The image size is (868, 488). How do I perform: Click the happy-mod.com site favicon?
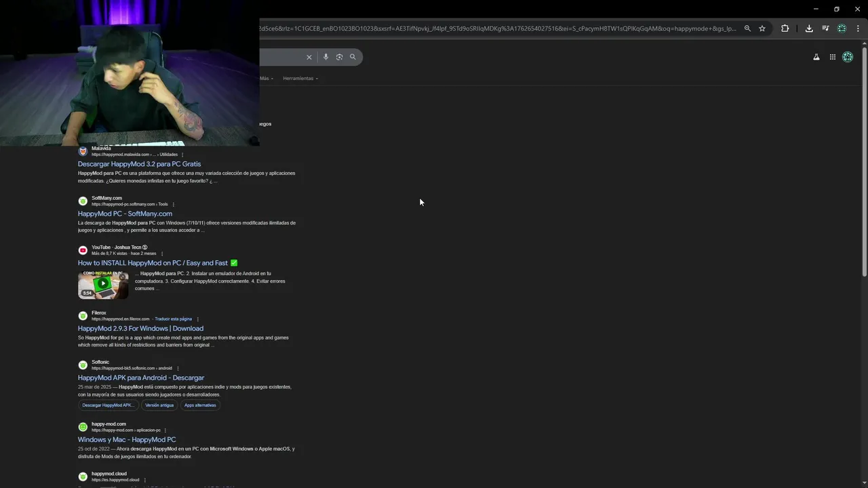[x=83, y=427]
